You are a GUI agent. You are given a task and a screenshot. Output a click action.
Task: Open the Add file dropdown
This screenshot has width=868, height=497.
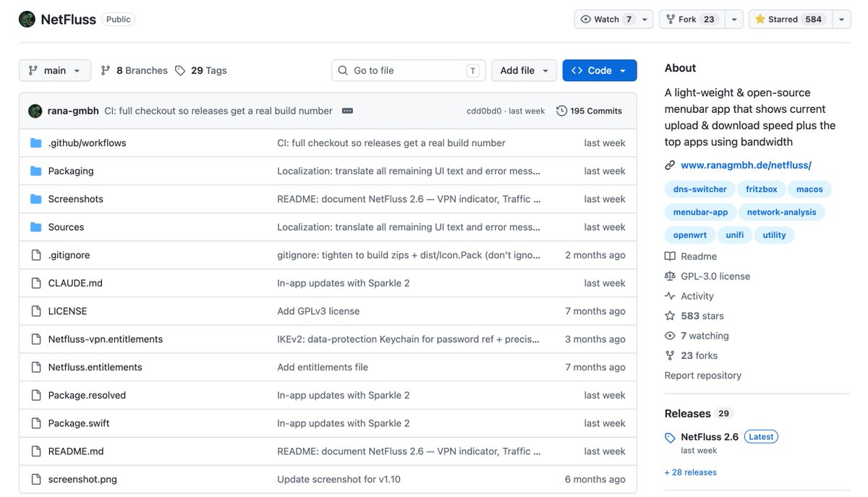pos(524,70)
